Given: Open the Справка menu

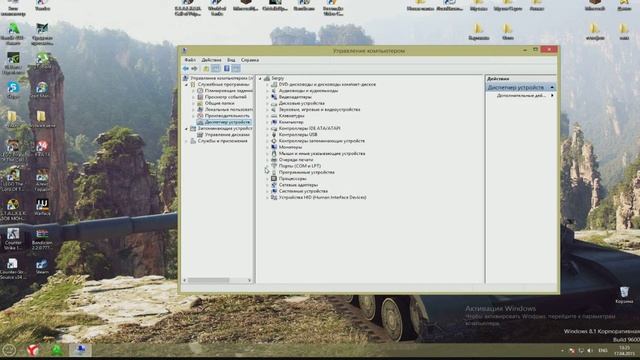Looking at the screenshot, I should [x=250, y=60].
